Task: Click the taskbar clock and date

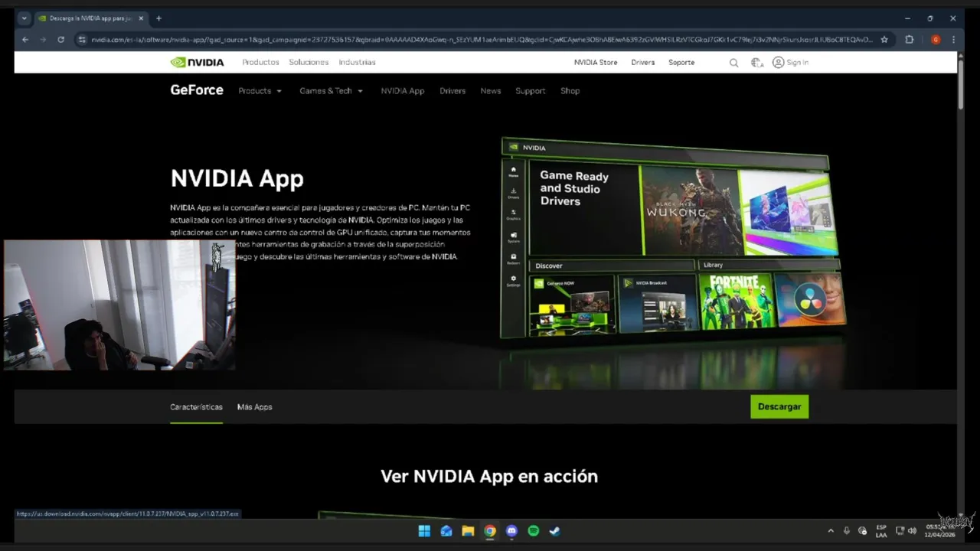Action: point(939,531)
